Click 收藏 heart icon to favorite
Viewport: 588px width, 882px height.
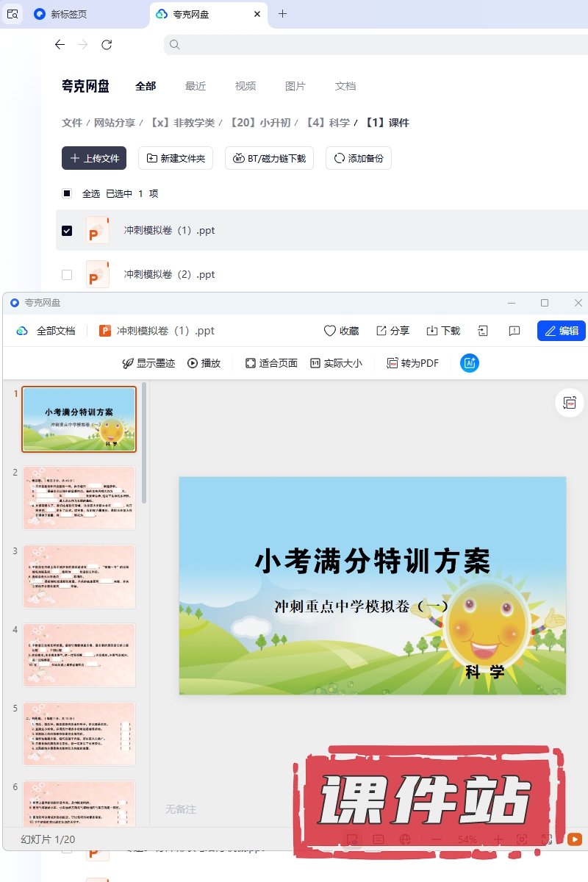coord(341,331)
